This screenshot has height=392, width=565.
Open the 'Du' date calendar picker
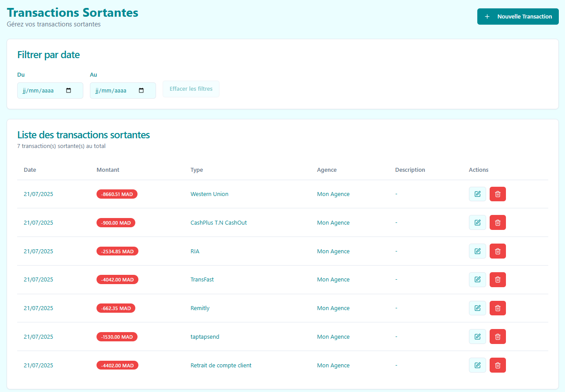(68, 91)
